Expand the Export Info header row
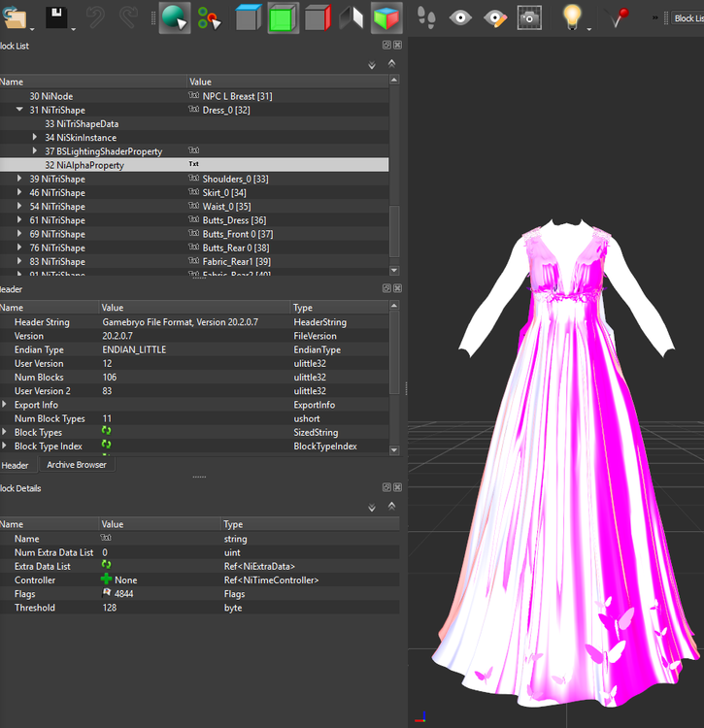 click(4, 405)
